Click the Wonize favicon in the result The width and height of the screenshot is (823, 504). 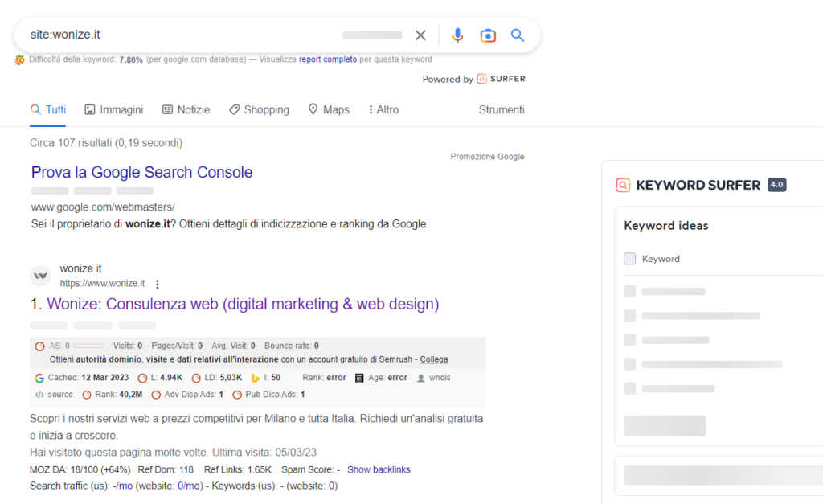(40, 276)
